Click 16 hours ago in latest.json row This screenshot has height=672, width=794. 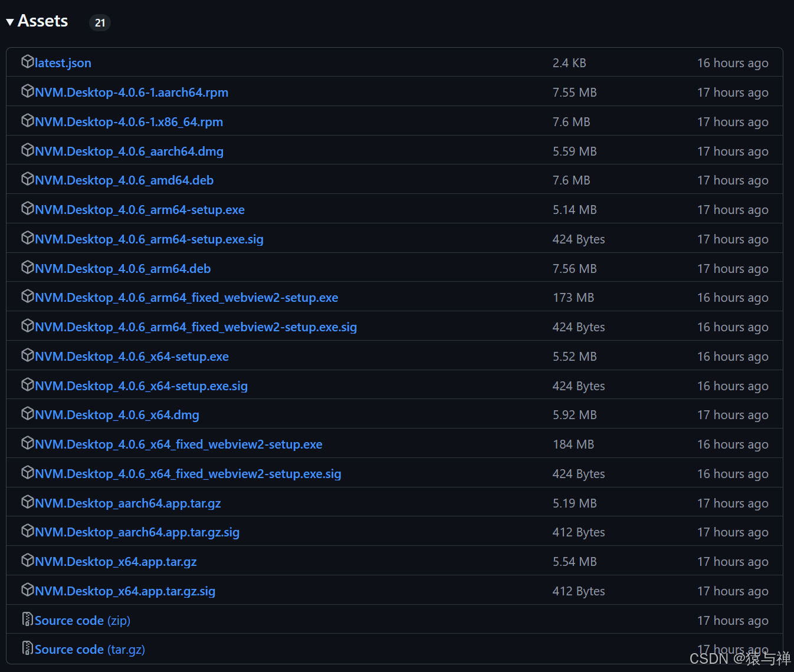pos(733,63)
